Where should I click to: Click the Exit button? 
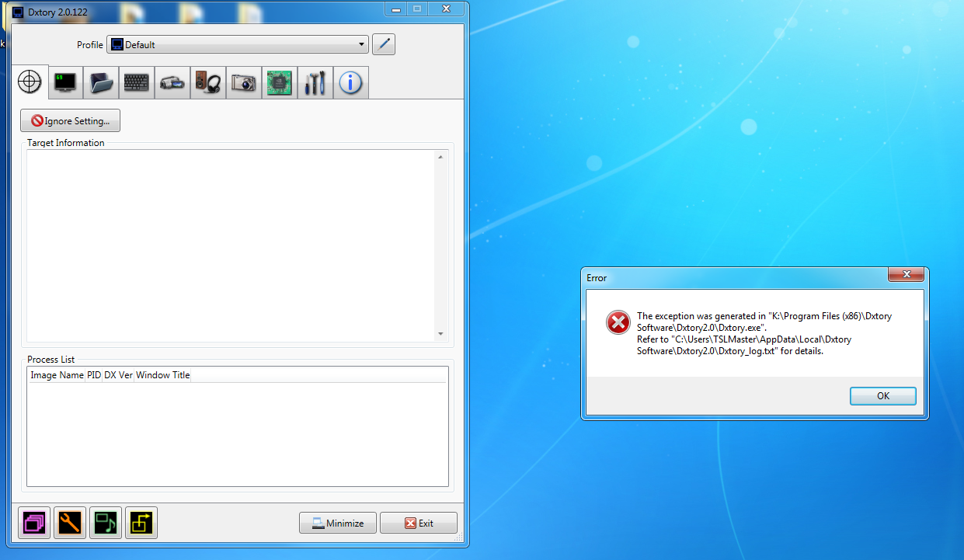419,523
